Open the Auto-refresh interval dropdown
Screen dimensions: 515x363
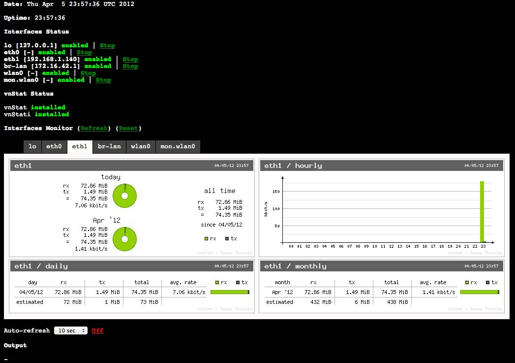pos(71,330)
